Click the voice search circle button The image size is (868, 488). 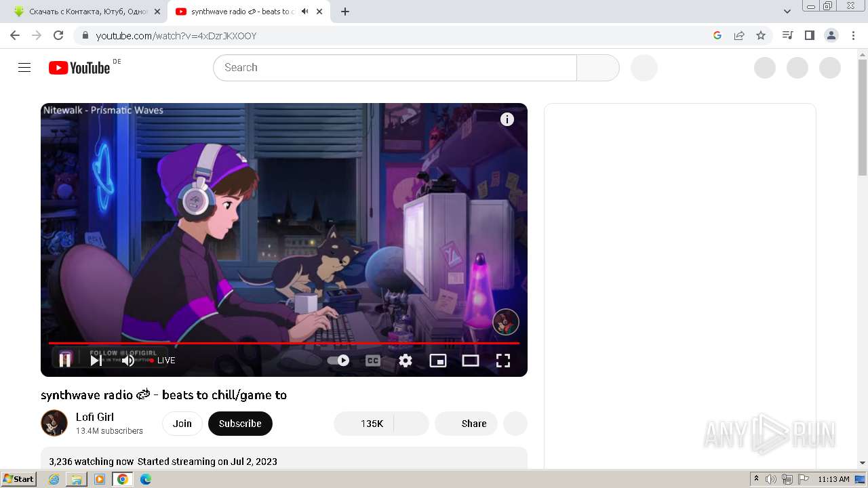[644, 68]
